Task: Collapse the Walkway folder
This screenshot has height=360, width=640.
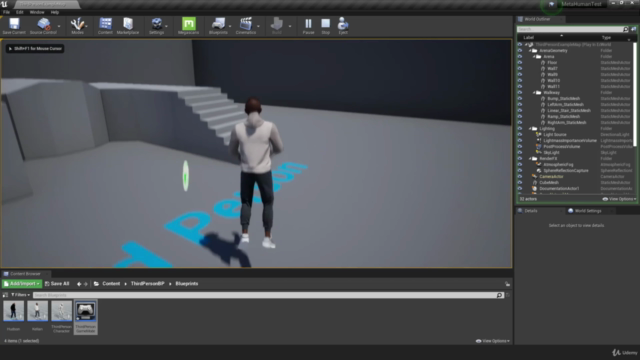Action: pyautogui.click(x=534, y=93)
